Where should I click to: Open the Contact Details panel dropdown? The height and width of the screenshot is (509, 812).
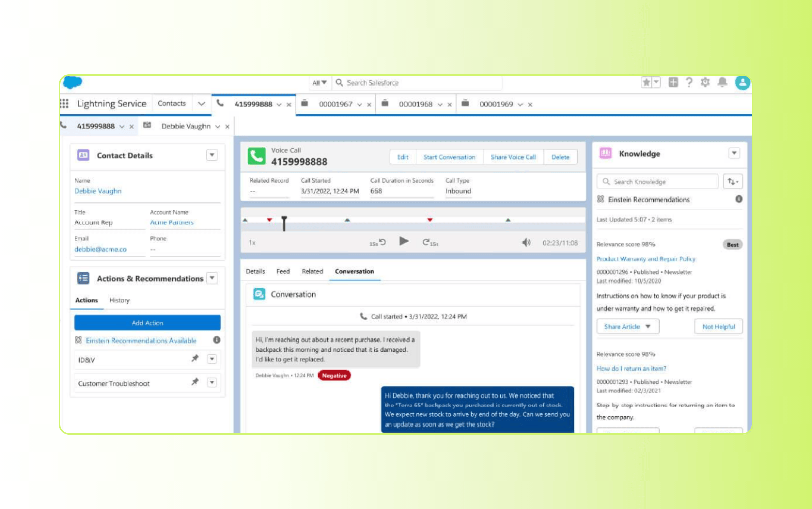tap(212, 155)
